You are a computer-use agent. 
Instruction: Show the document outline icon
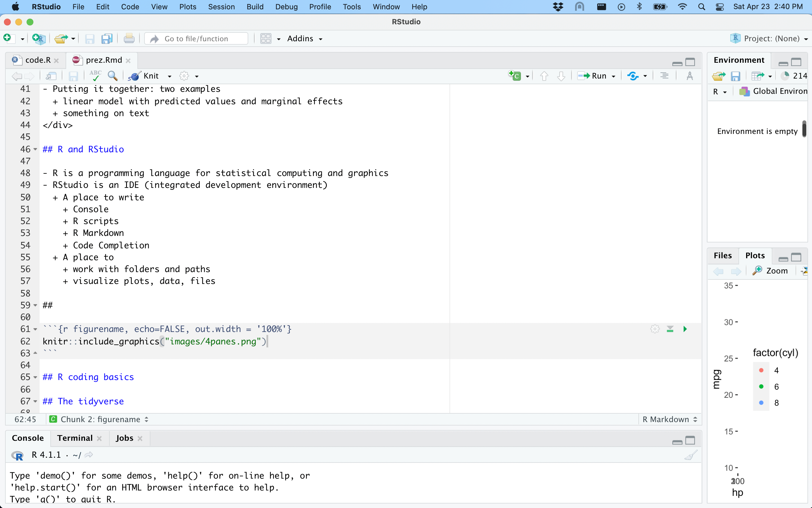pyautogui.click(x=664, y=76)
